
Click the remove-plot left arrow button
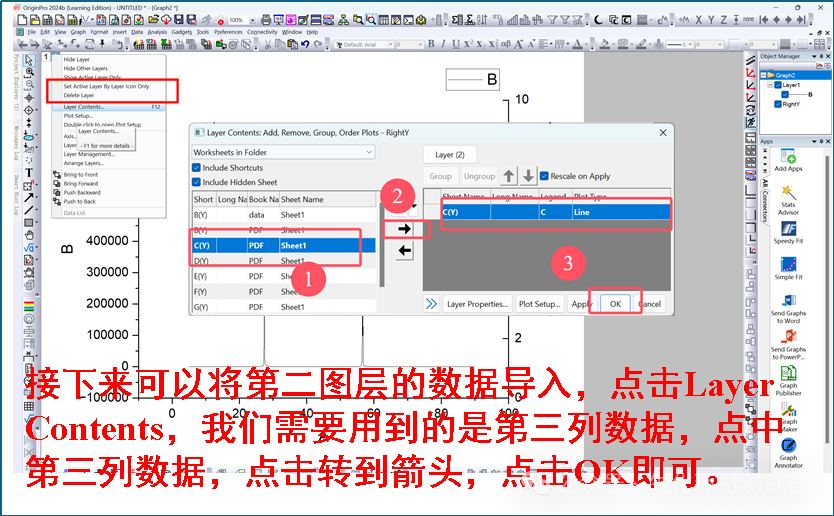point(404,250)
